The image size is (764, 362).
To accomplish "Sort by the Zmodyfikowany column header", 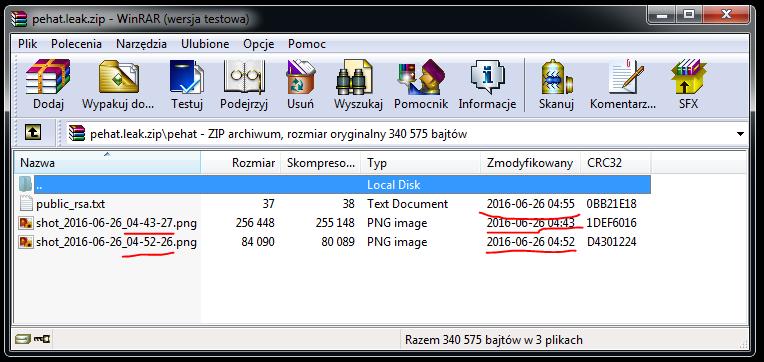I will point(531,163).
